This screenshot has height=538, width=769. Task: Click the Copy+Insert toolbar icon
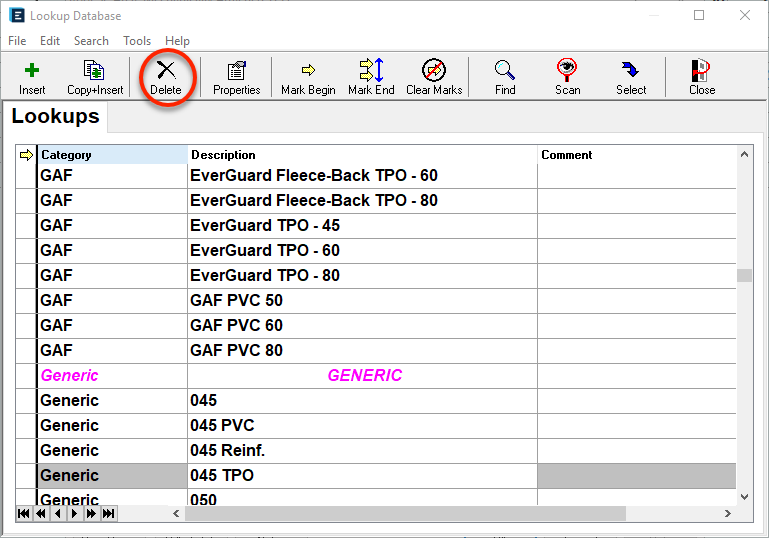click(x=94, y=70)
